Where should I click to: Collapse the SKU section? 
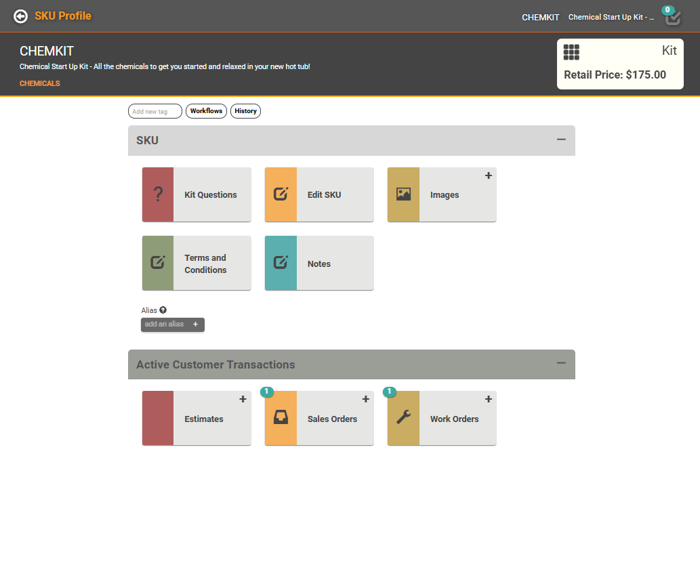[561, 140]
